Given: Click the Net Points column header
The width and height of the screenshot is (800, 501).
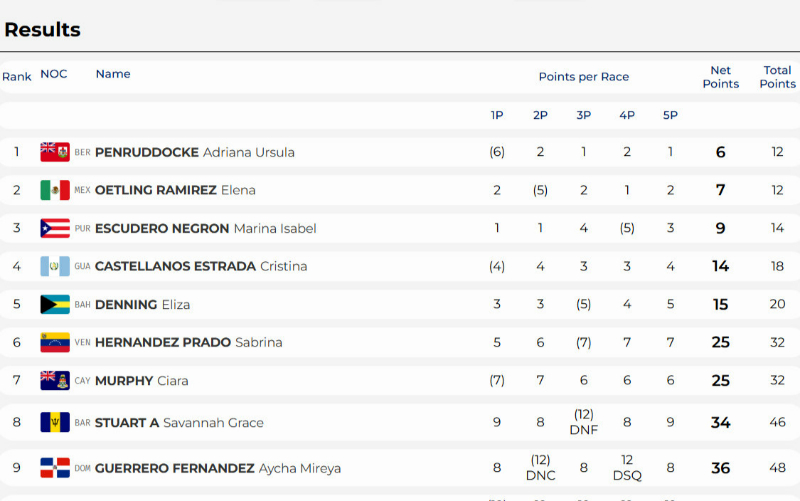Looking at the screenshot, I should tap(720, 77).
